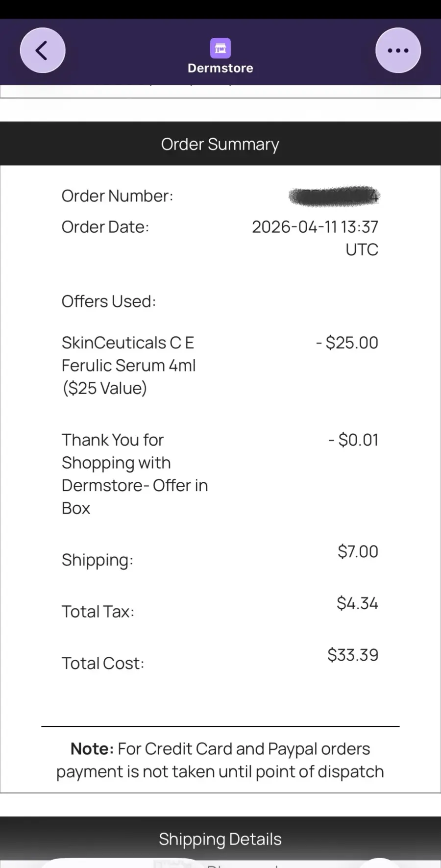
Task: Tap the payment Note about Paypal orders
Action: [x=220, y=760]
